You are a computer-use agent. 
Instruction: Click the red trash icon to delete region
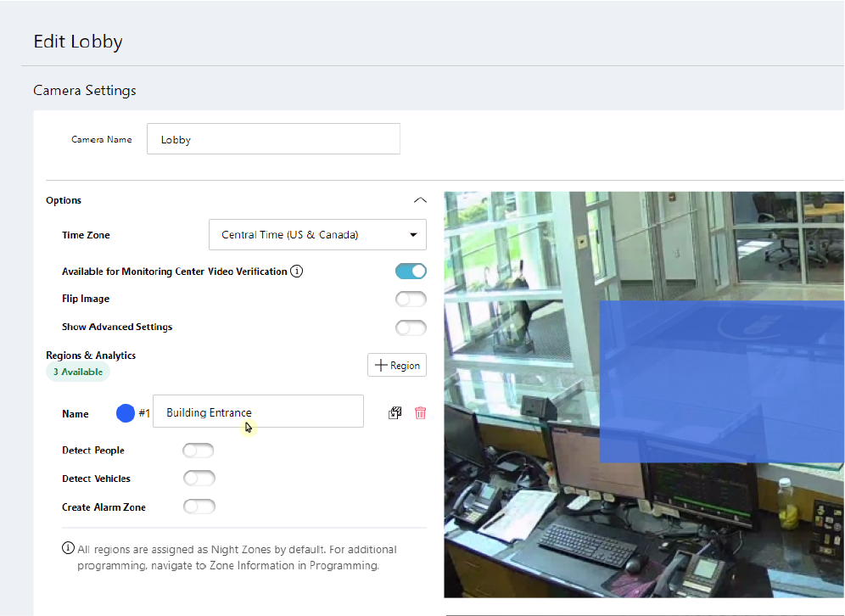(x=420, y=413)
